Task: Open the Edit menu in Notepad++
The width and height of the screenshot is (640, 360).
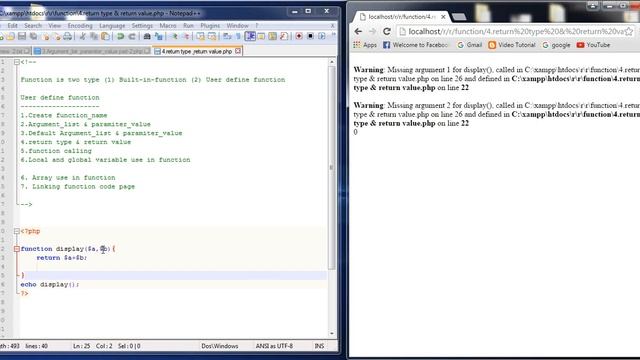Action: (12, 25)
